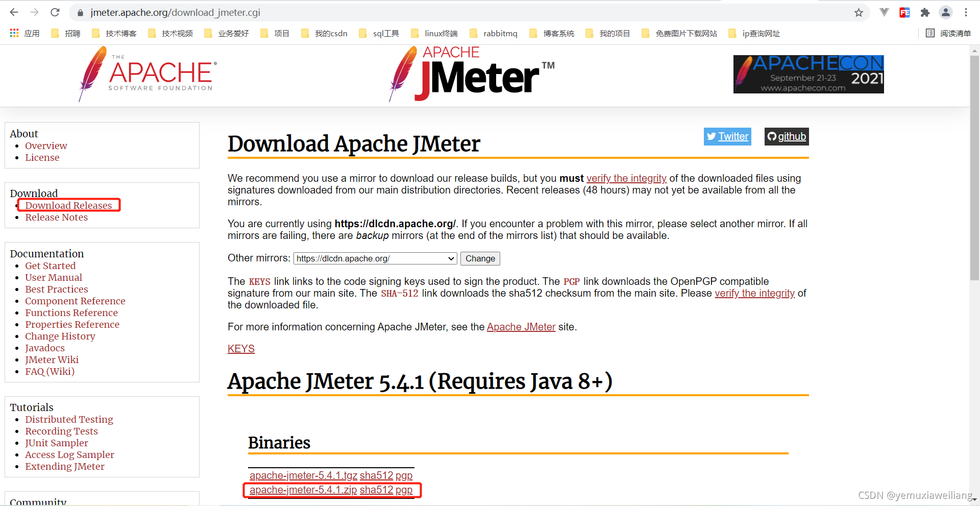Open the rabbitmq bookmark folder
This screenshot has width=980, height=506.
(x=494, y=33)
